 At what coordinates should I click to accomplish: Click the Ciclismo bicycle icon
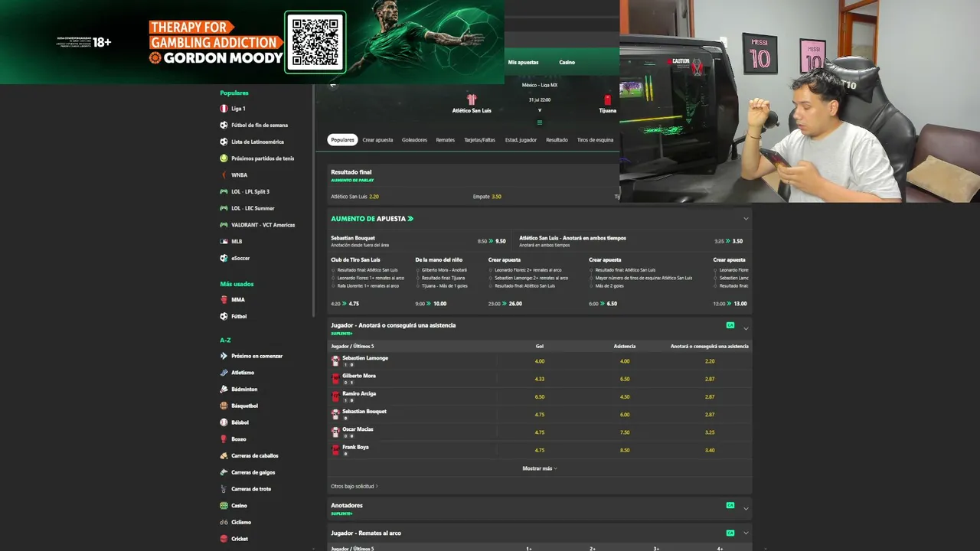point(224,522)
